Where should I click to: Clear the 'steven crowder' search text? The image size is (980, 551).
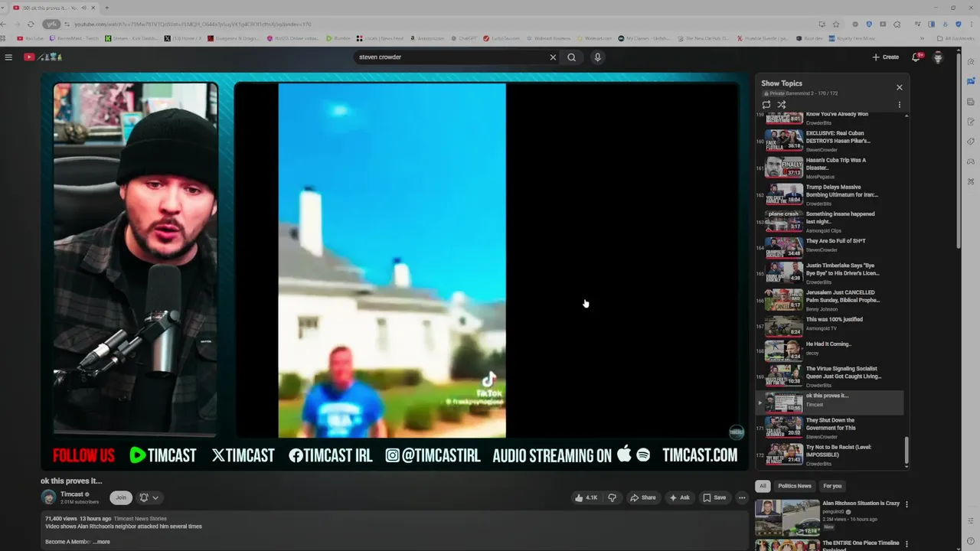553,57
